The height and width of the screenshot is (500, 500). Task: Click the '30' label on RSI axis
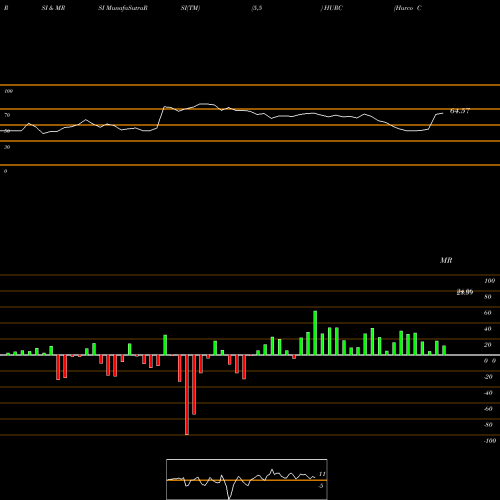pos(7,147)
